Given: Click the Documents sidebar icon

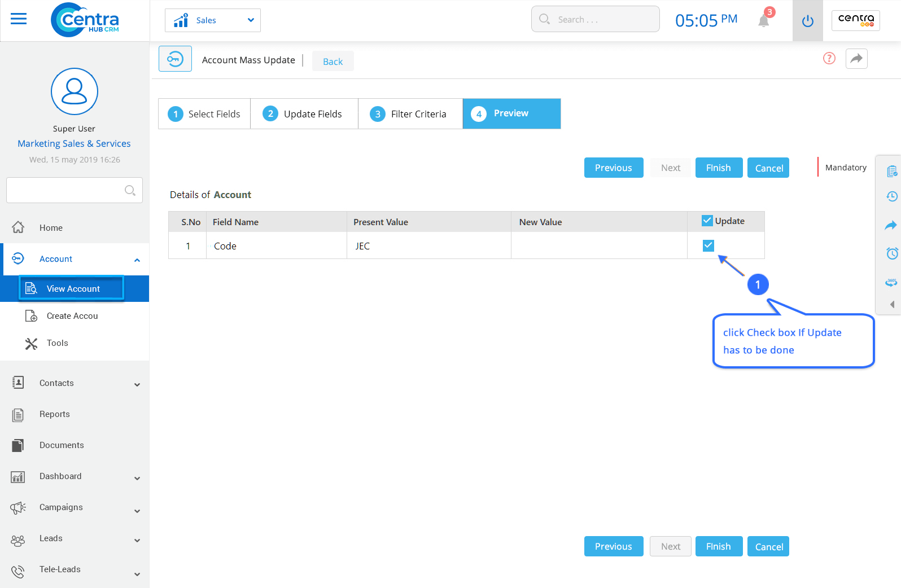Looking at the screenshot, I should (x=18, y=446).
